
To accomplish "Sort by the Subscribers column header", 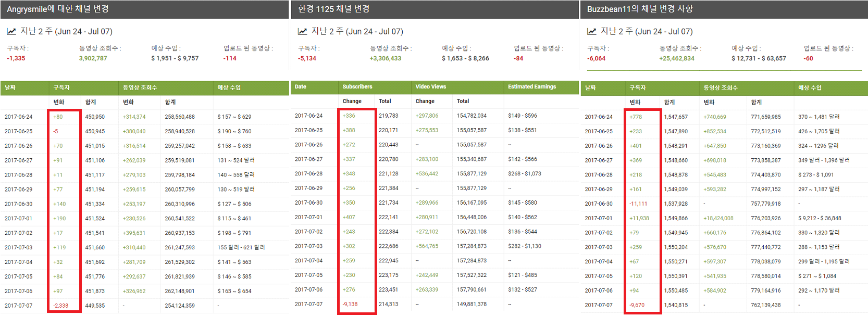I will click(357, 87).
